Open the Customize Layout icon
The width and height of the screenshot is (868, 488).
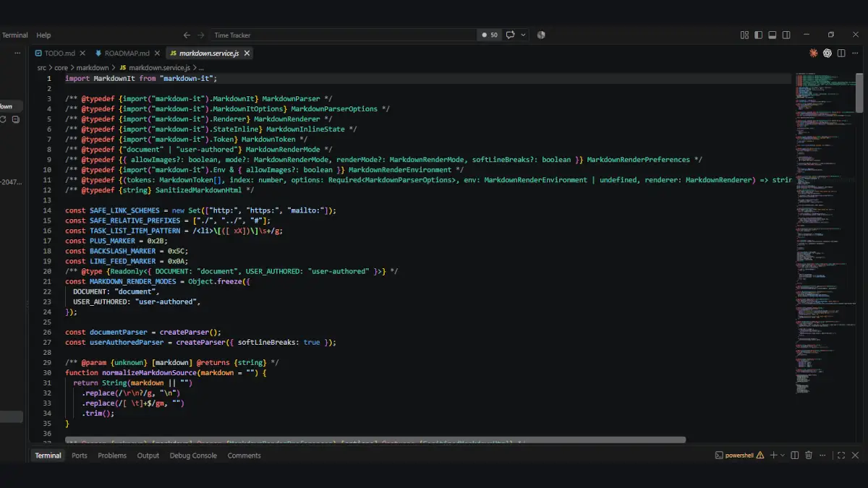744,35
